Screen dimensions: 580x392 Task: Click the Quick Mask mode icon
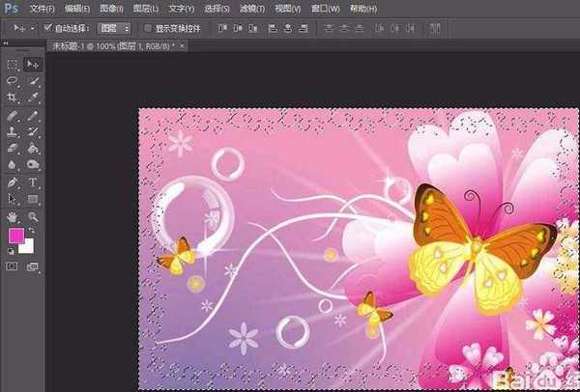[13, 266]
